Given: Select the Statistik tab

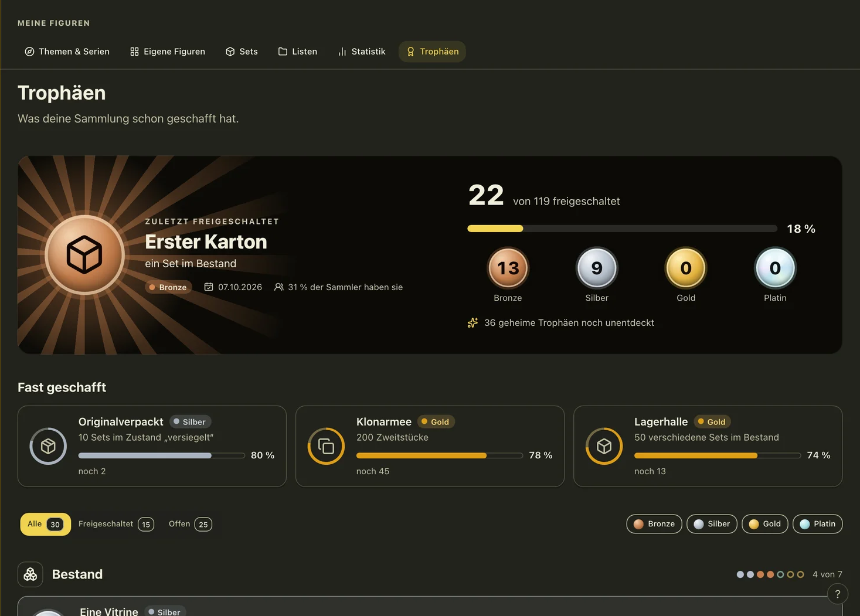Looking at the screenshot, I should [x=362, y=52].
